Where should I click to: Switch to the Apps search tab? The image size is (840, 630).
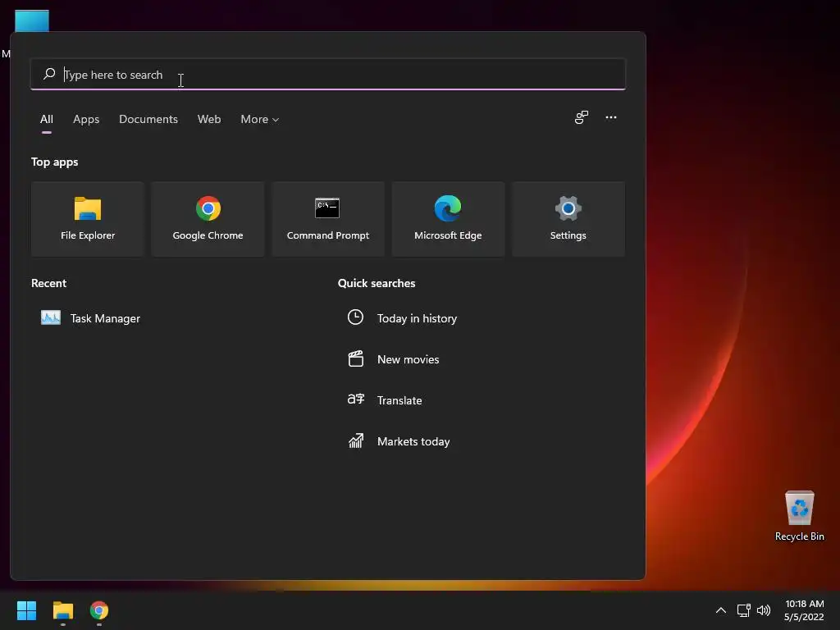(x=86, y=120)
